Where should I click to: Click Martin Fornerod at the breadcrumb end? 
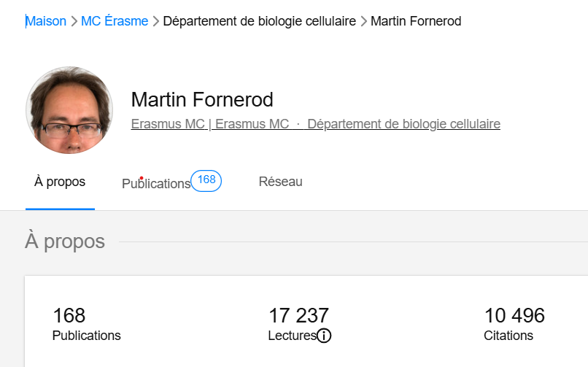coord(416,21)
